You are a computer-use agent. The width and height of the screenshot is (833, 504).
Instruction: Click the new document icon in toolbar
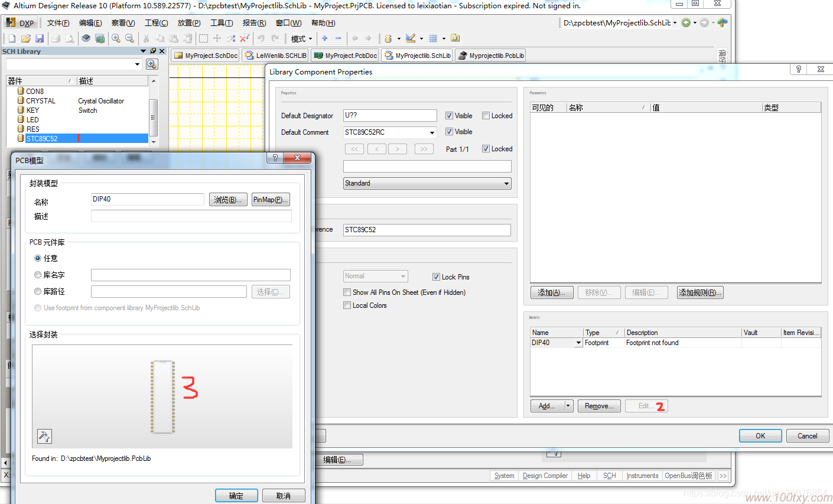click(12, 38)
